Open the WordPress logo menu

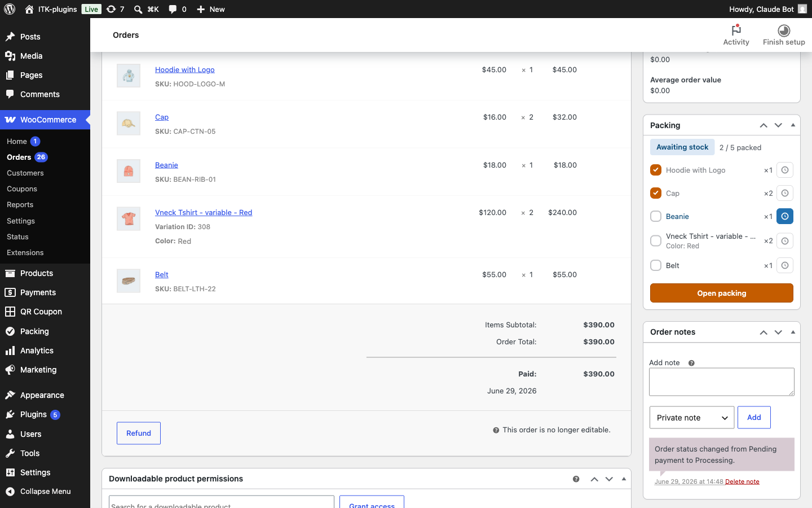click(10, 9)
